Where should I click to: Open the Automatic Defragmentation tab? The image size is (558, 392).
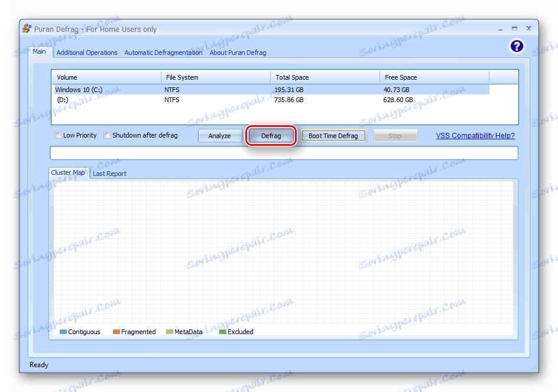163,53
